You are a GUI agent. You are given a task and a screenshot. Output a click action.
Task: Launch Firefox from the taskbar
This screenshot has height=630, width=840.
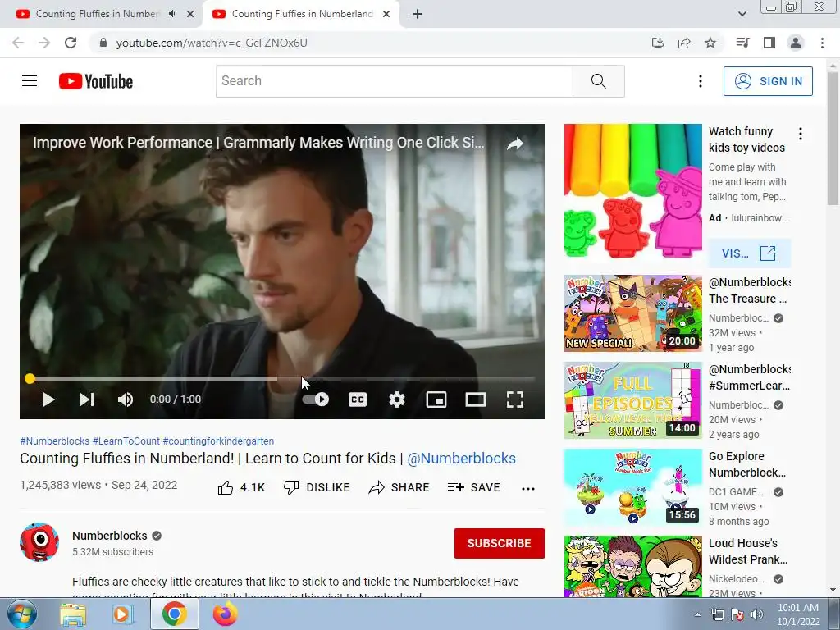pos(225,614)
